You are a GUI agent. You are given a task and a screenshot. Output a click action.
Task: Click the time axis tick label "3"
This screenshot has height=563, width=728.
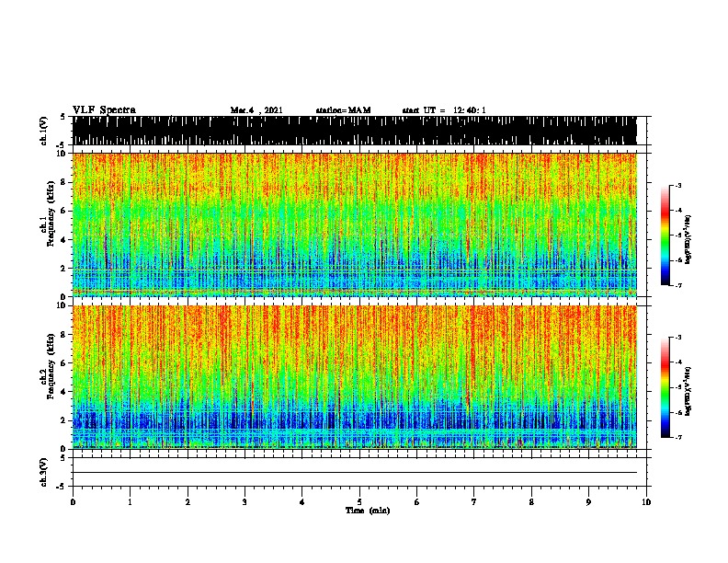245,502
